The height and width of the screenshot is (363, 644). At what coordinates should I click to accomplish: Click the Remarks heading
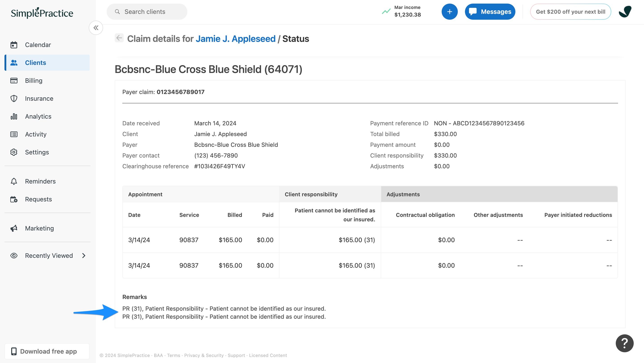point(134,297)
